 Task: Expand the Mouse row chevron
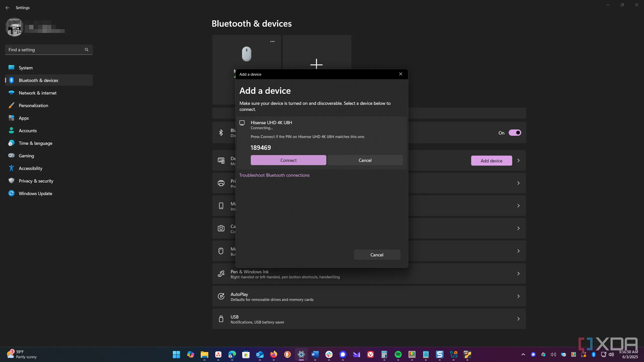point(518,251)
